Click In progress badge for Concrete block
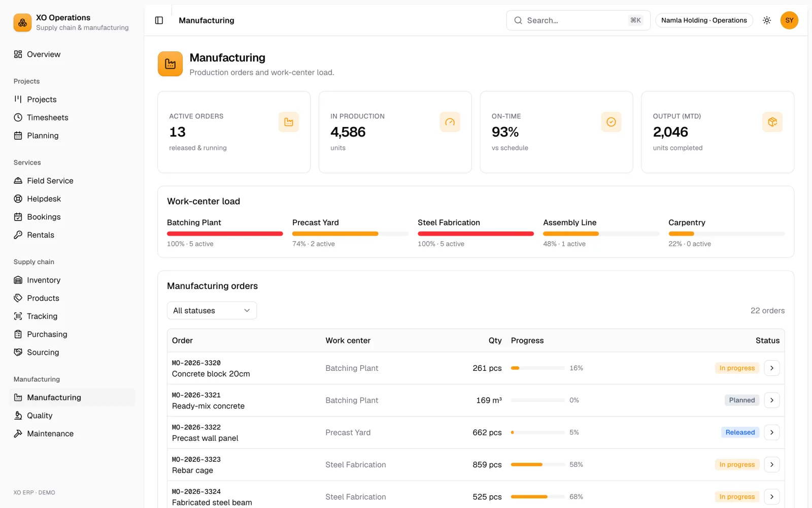Viewport: 812px width, 508px height. (737, 368)
